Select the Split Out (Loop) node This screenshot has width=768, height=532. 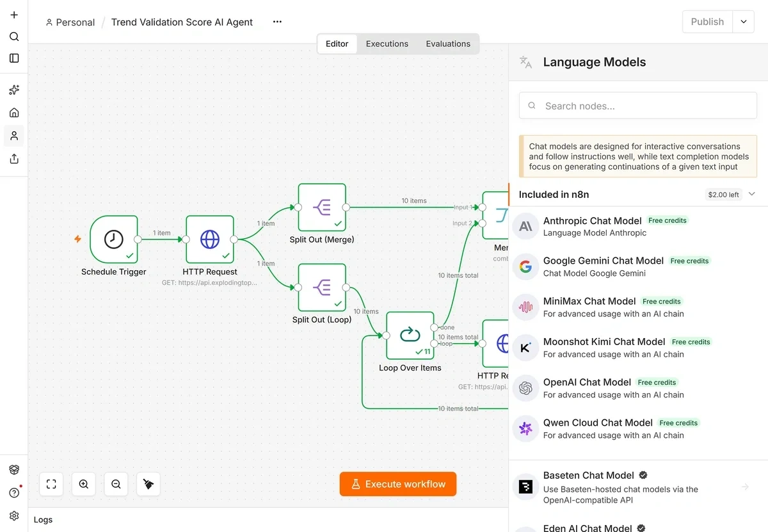322,287
